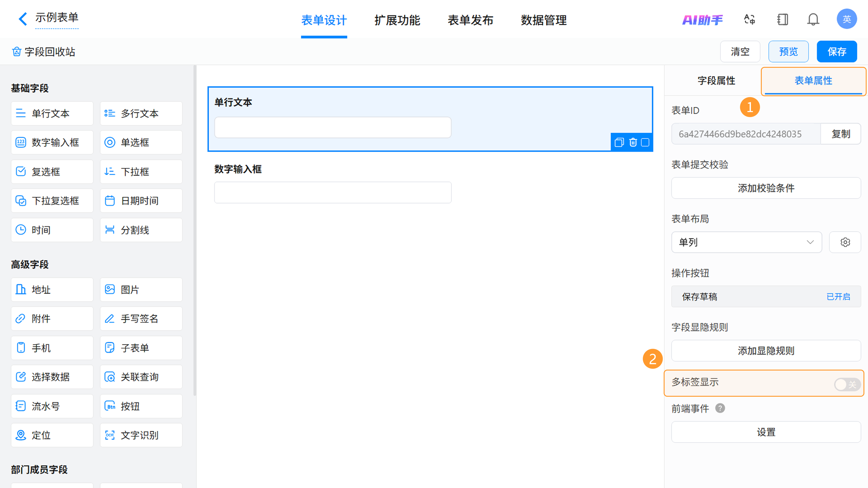868x488 pixels.
Task: Add an 图片 field
Action: click(141, 290)
